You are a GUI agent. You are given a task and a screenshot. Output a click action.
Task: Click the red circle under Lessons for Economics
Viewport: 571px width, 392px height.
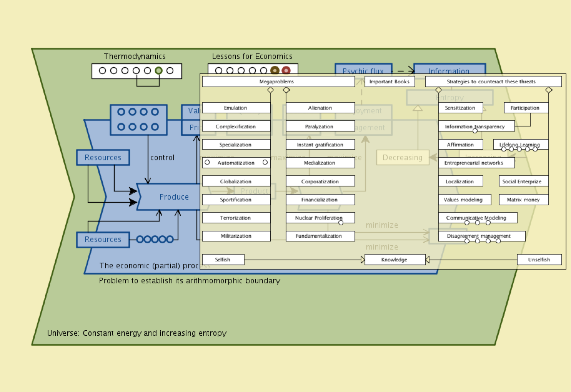click(286, 70)
